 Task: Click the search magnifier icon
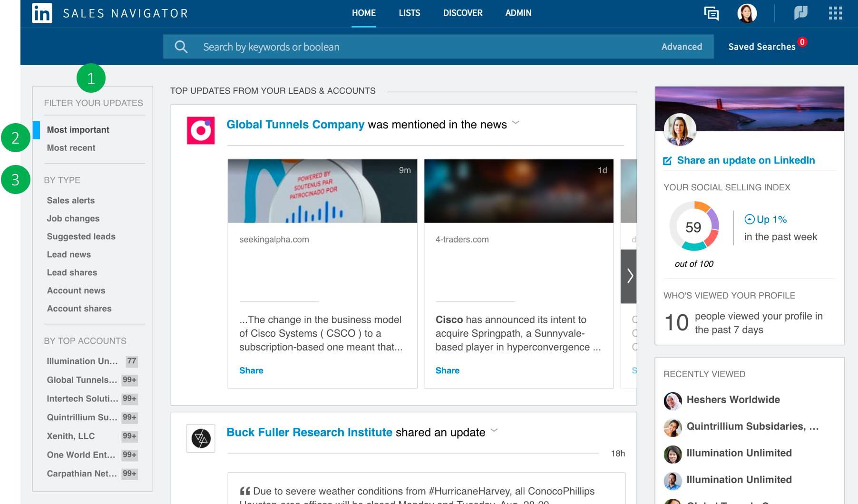(181, 47)
